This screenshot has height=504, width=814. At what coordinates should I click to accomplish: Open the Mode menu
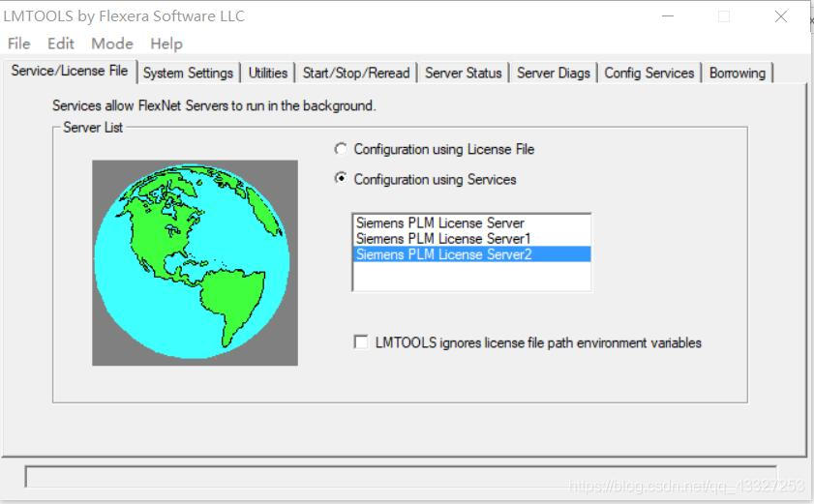pyautogui.click(x=112, y=44)
